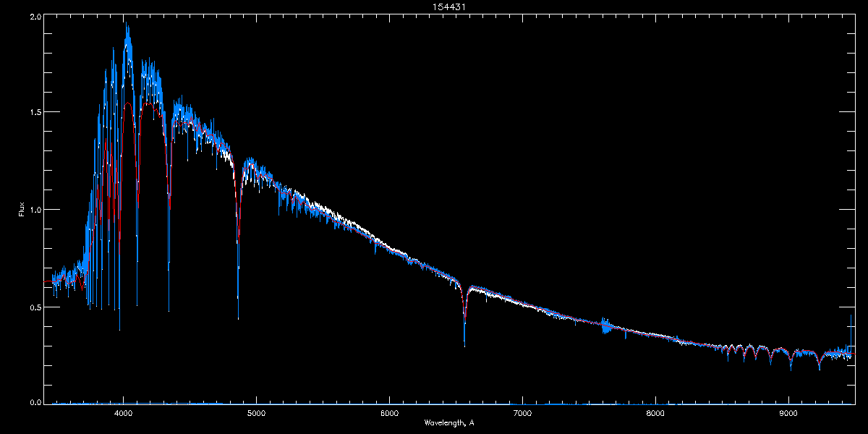Click the plot title 154431

[448, 7]
